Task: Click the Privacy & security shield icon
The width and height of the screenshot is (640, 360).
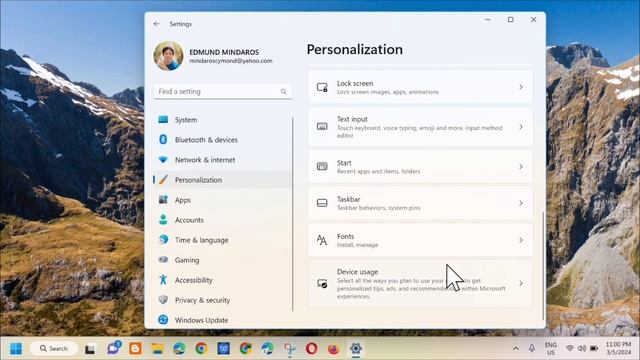Action: (x=163, y=300)
